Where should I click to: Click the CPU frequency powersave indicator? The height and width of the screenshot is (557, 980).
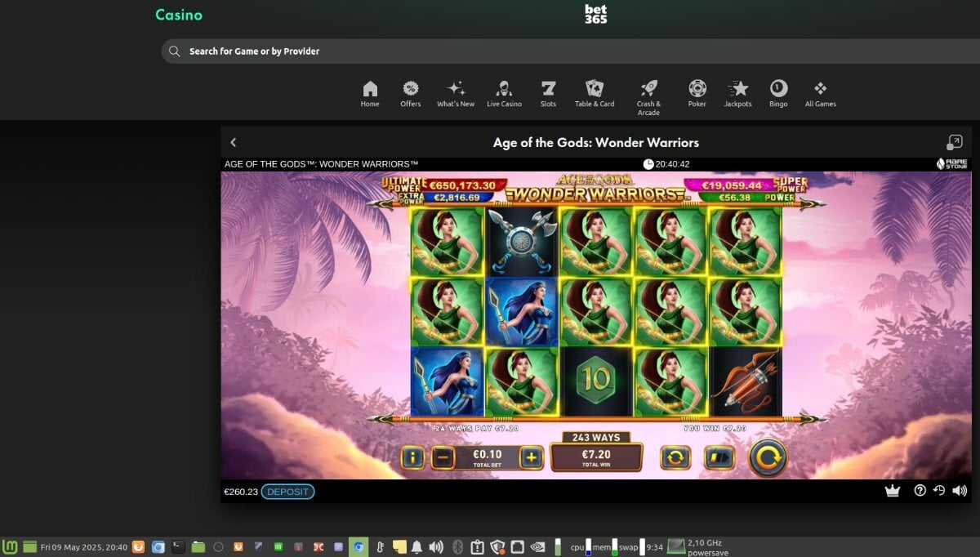[697, 547]
